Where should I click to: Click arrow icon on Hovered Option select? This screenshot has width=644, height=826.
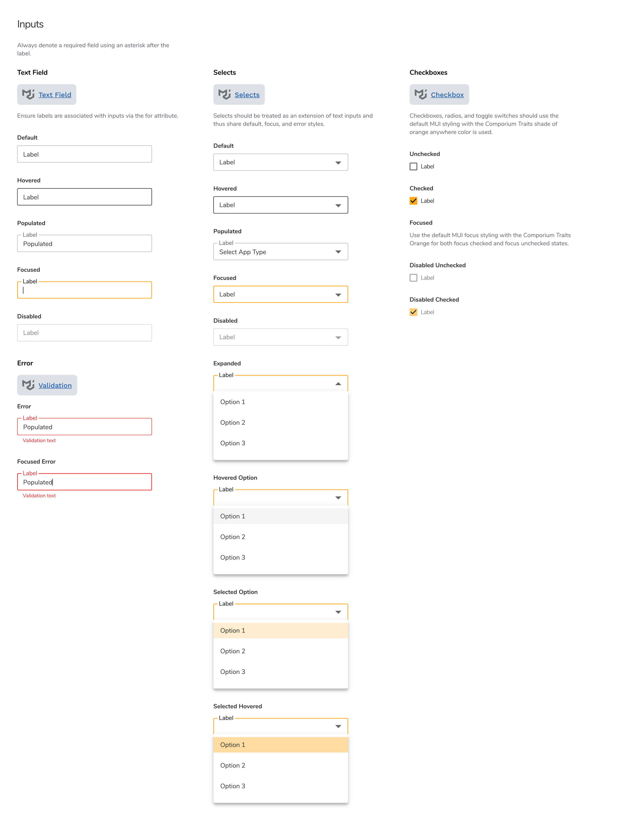338,498
